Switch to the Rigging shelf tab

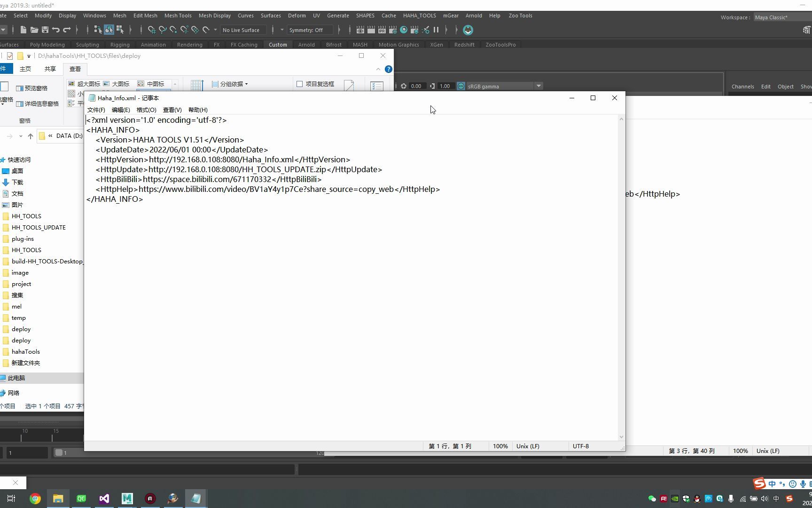coord(120,45)
